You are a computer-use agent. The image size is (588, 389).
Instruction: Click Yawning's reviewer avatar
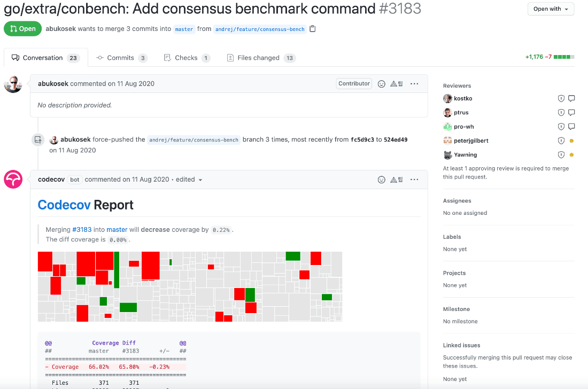coord(447,155)
